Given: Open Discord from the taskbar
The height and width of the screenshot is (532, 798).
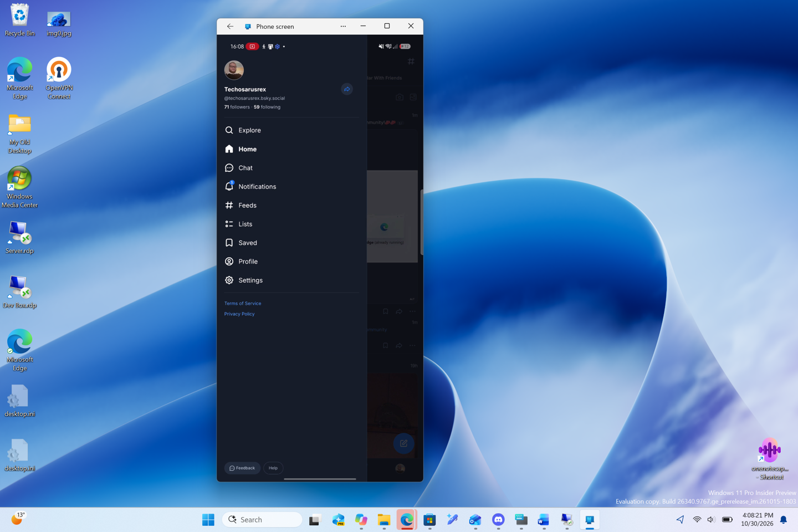Looking at the screenshot, I should 498,520.
